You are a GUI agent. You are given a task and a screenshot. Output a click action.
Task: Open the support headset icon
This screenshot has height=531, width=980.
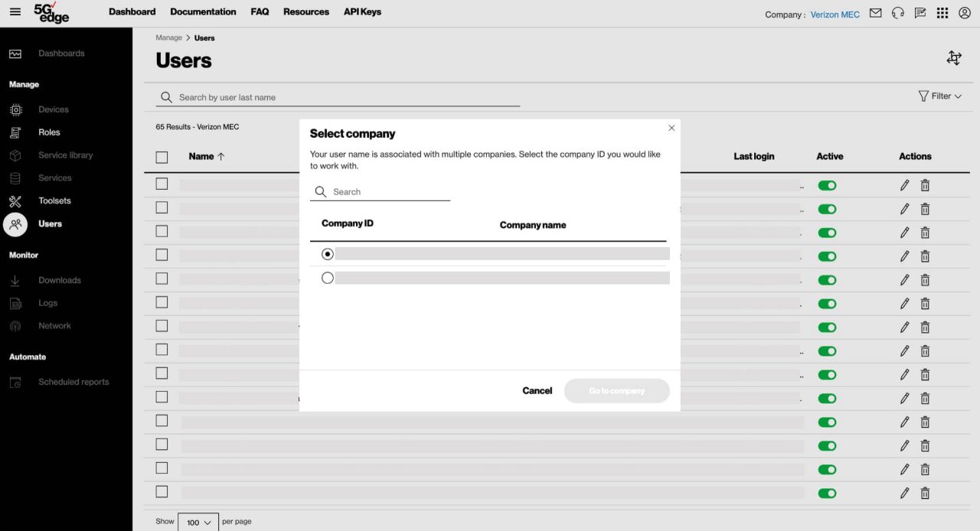pos(898,13)
